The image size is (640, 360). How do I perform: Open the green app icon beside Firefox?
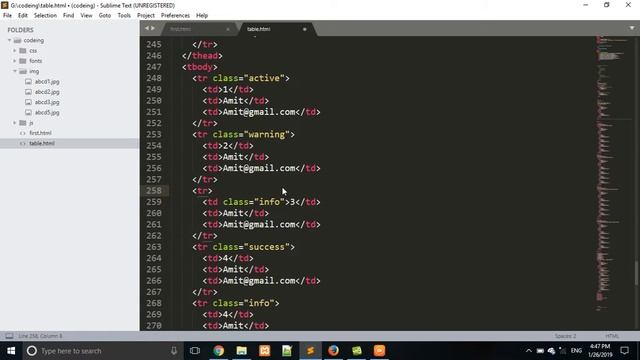[357, 351]
